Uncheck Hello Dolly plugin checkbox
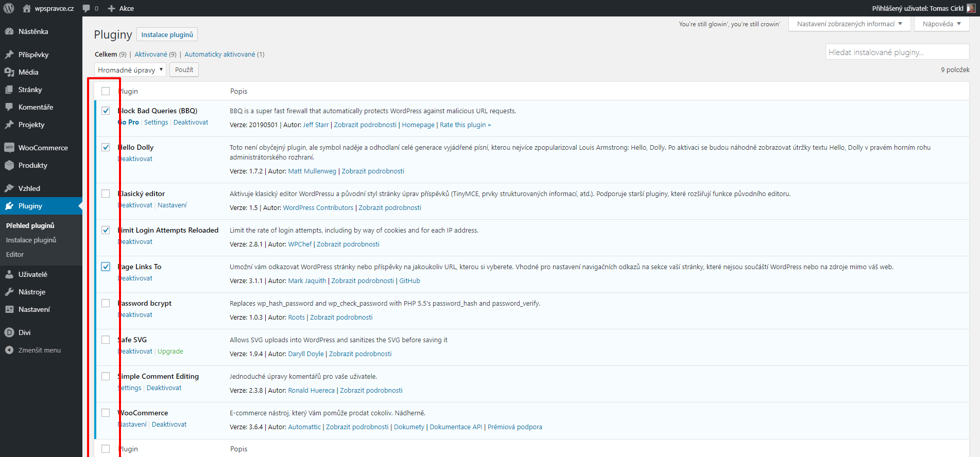980x457 pixels. [x=106, y=147]
